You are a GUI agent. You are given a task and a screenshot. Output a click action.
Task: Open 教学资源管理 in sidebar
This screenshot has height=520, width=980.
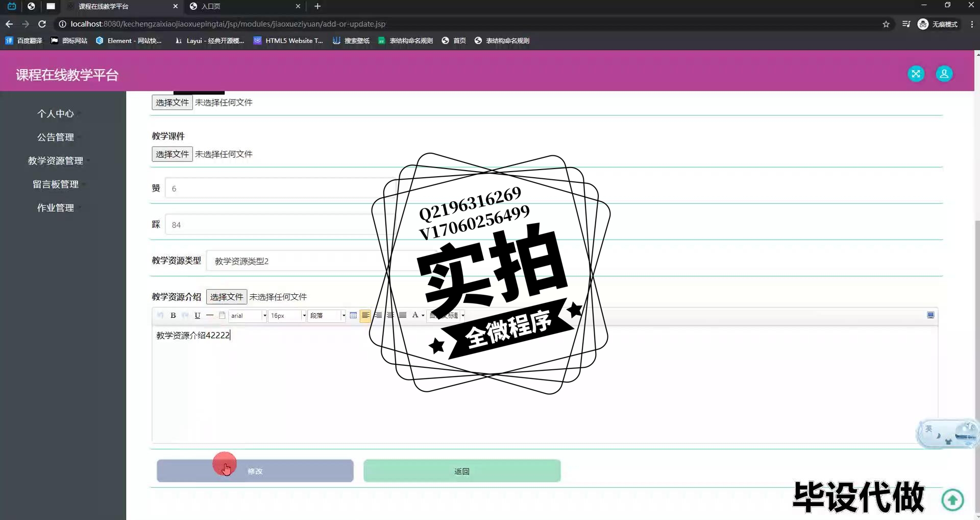(56, 160)
